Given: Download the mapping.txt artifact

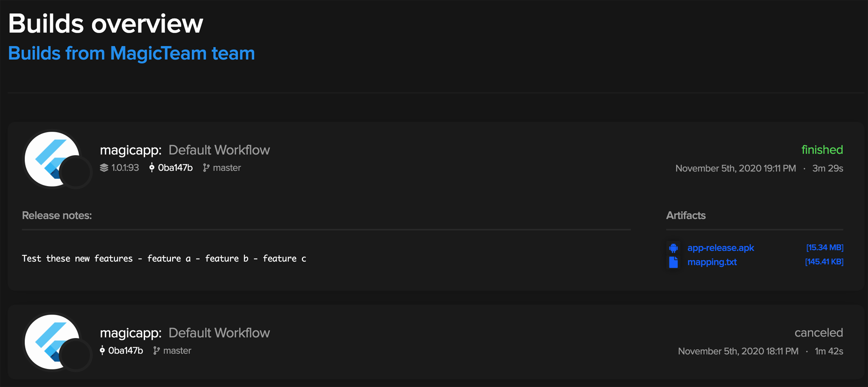Looking at the screenshot, I should tap(712, 262).
